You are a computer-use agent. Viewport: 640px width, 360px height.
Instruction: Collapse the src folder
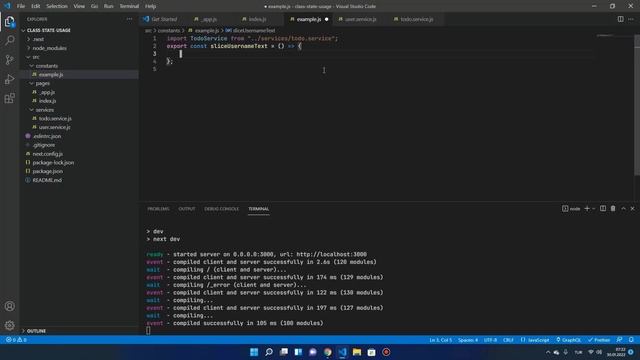[x=36, y=57]
